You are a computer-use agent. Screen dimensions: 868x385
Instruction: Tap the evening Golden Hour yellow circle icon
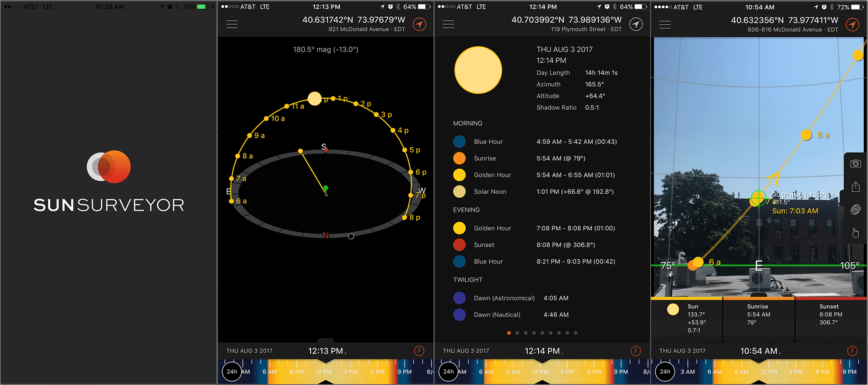459,228
